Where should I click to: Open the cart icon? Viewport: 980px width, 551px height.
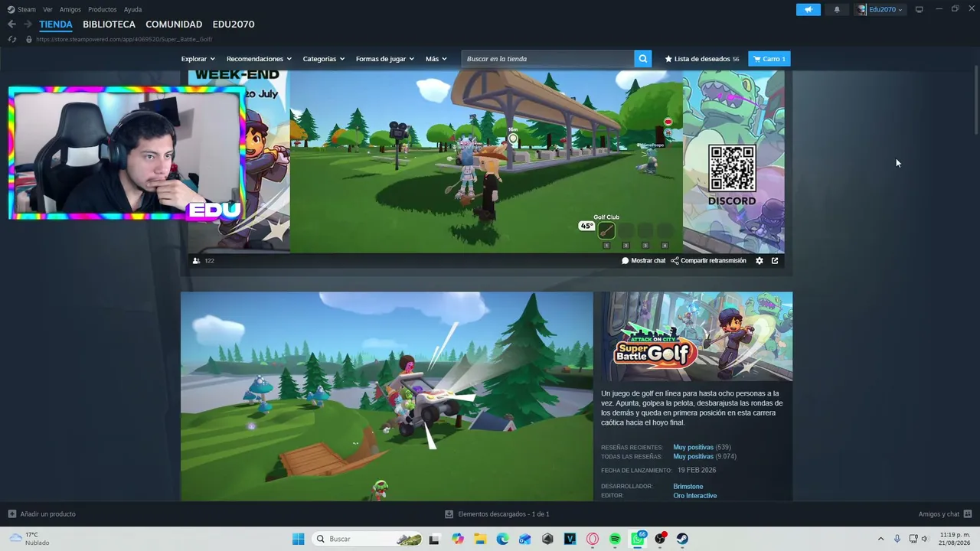point(756,59)
